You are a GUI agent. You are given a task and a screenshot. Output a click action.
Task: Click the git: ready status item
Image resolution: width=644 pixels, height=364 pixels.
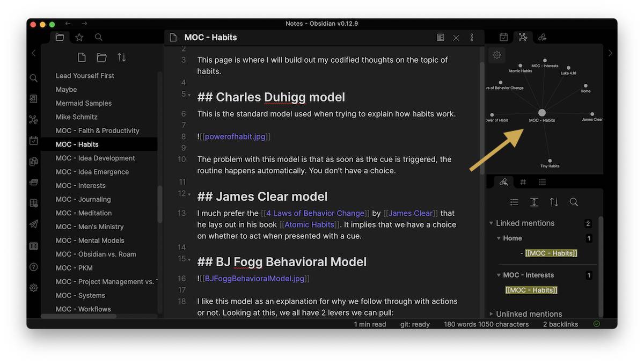click(415, 324)
